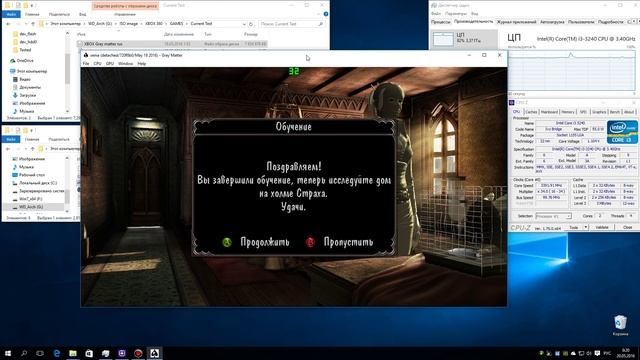Open Windows Start menu
Screen dimensions: 640x360
[x=8, y=353]
